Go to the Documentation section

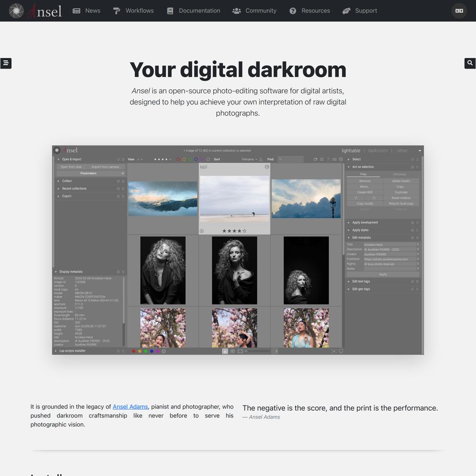point(193,10)
